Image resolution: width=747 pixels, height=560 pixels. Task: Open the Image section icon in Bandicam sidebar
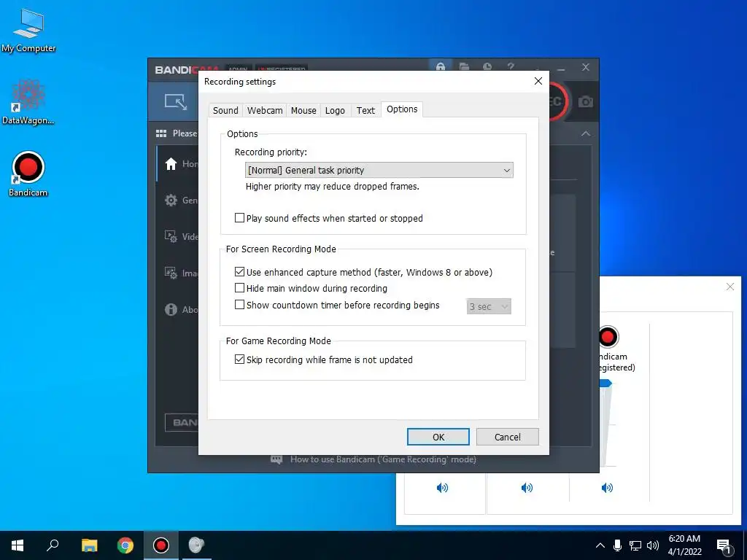[x=171, y=273]
